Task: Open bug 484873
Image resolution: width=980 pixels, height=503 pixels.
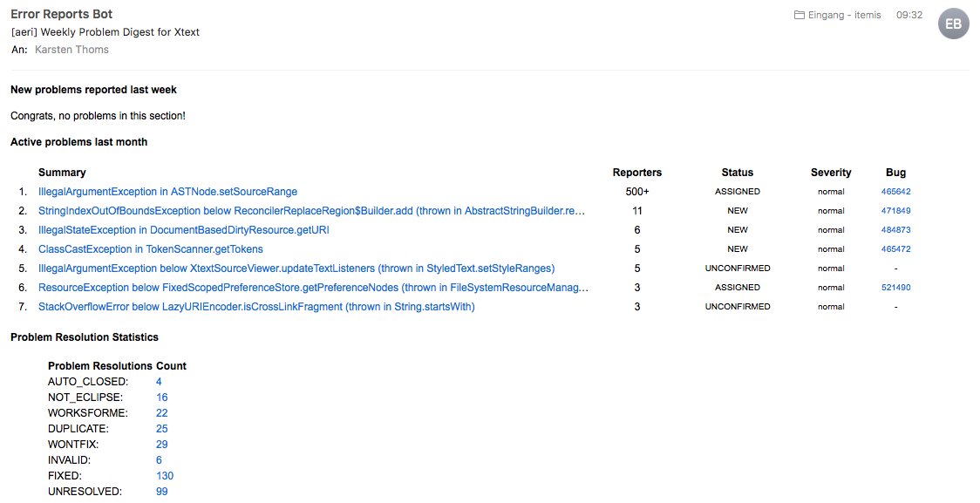Action: tap(895, 229)
